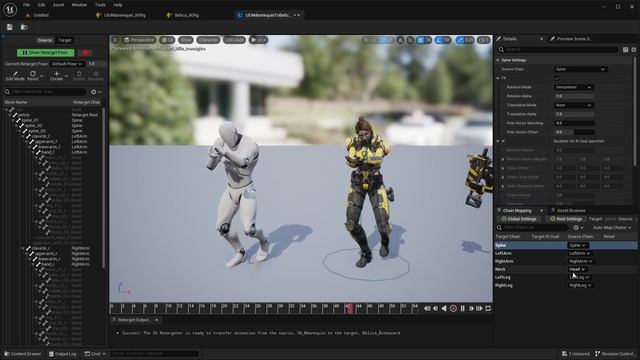Open the Window menu
This screenshot has height=360, width=640.
79,5
